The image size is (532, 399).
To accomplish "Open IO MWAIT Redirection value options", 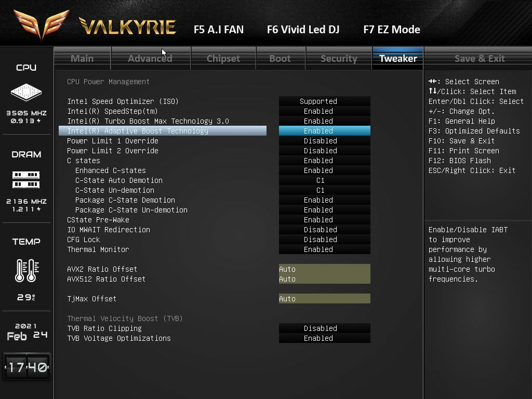I will click(x=324, y=230).
